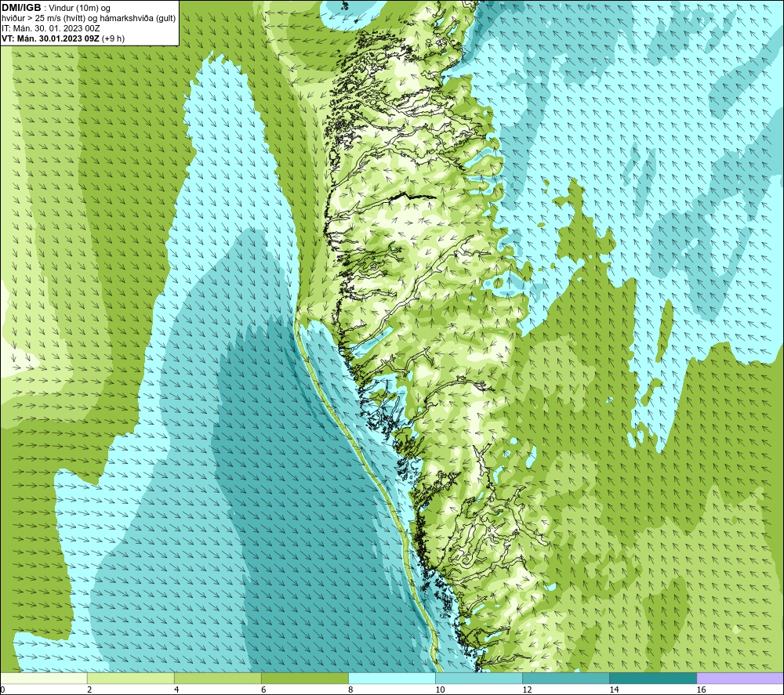Click the legend tick label '4'
Image resolution: width=784 pixels, height=695 pixels.
coord(176,690)
